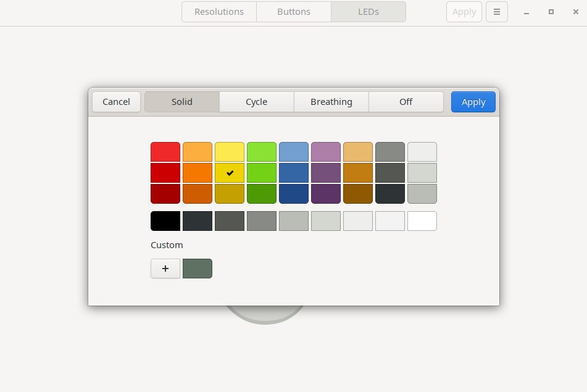Select Off LED mode
The image size is (587, 392).
tap(406, 102)
